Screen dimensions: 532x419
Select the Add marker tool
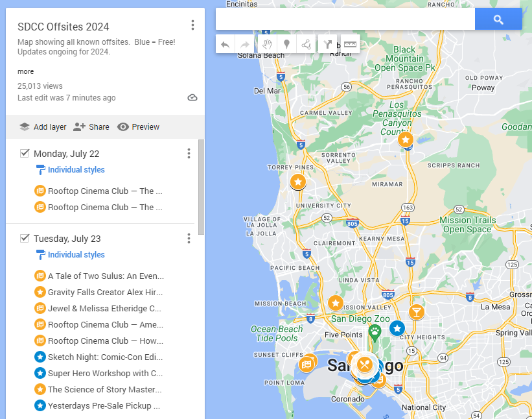(x=286, y=44)
